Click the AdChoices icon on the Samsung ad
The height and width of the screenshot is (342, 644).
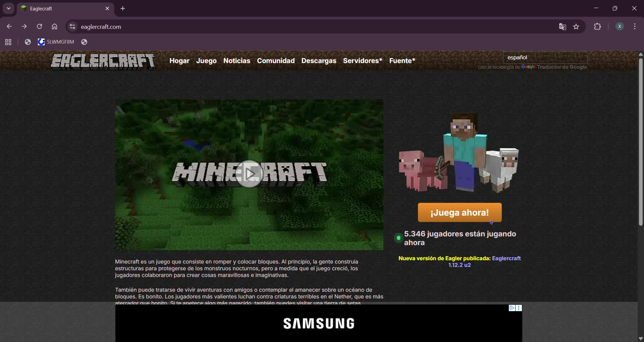[512, 308]
